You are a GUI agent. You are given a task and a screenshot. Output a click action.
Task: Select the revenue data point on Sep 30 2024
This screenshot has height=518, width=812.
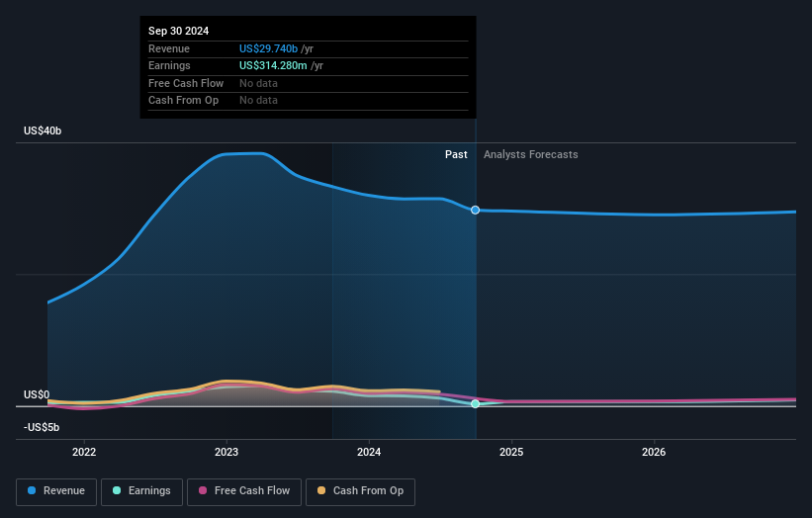point(475,211)
